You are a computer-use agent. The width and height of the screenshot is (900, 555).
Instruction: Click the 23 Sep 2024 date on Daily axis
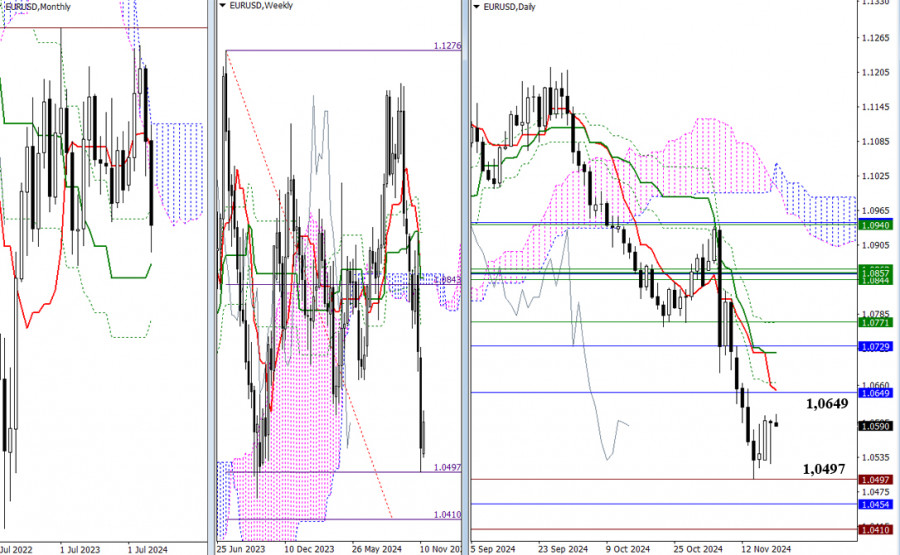pyautogui.click(x=563, y=549)
